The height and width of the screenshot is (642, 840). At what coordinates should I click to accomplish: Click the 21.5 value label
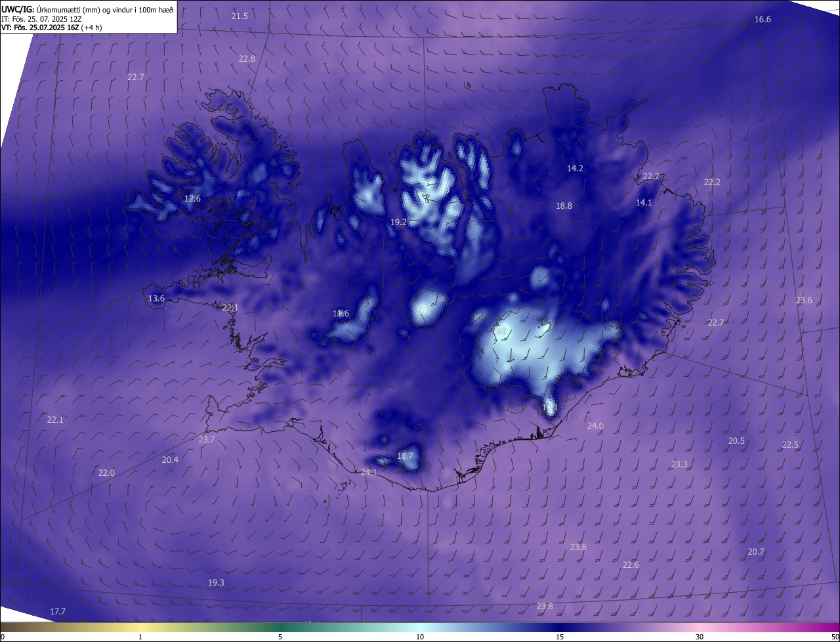tap(240, 16)
